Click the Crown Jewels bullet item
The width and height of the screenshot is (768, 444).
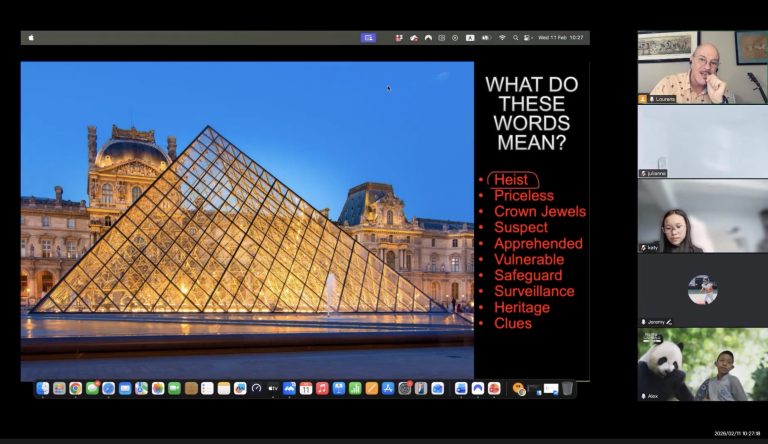[539, 212]
